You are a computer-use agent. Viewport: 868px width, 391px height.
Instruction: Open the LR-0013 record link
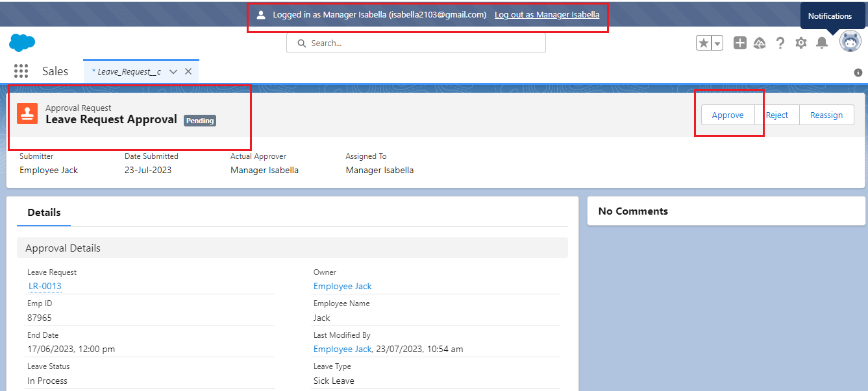(44, 285)
